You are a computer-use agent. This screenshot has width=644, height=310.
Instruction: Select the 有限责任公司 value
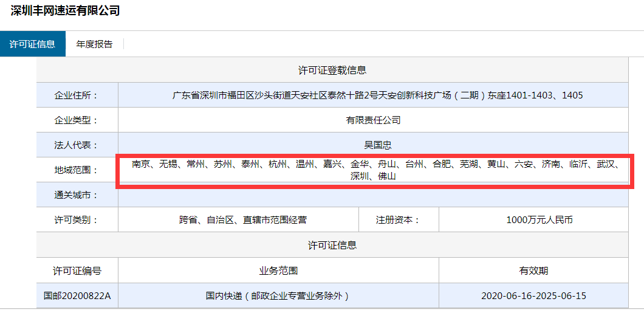[x=374, y=120]
